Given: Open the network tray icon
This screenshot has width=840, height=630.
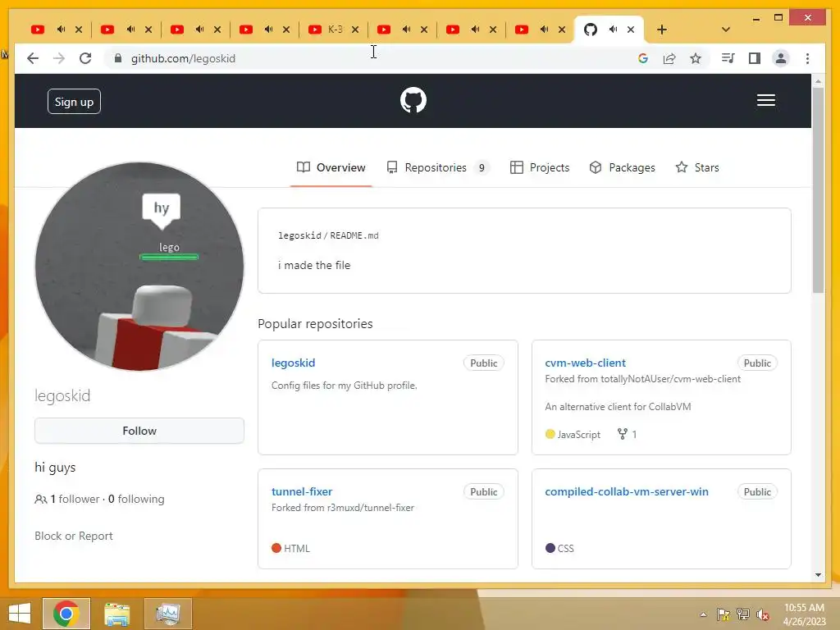Looking at the screenshot, I should pos(743,614).
